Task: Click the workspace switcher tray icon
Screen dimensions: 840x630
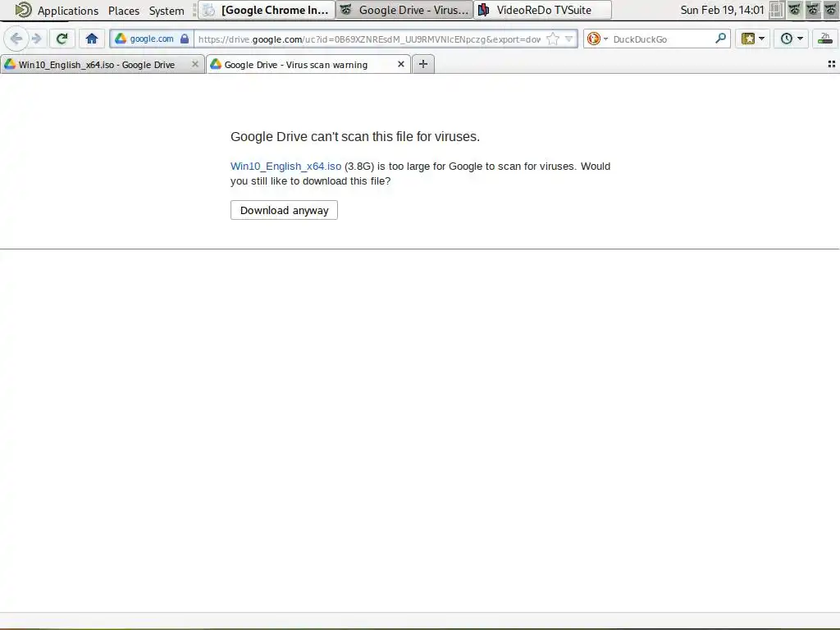Action: (x=776, y=10)
